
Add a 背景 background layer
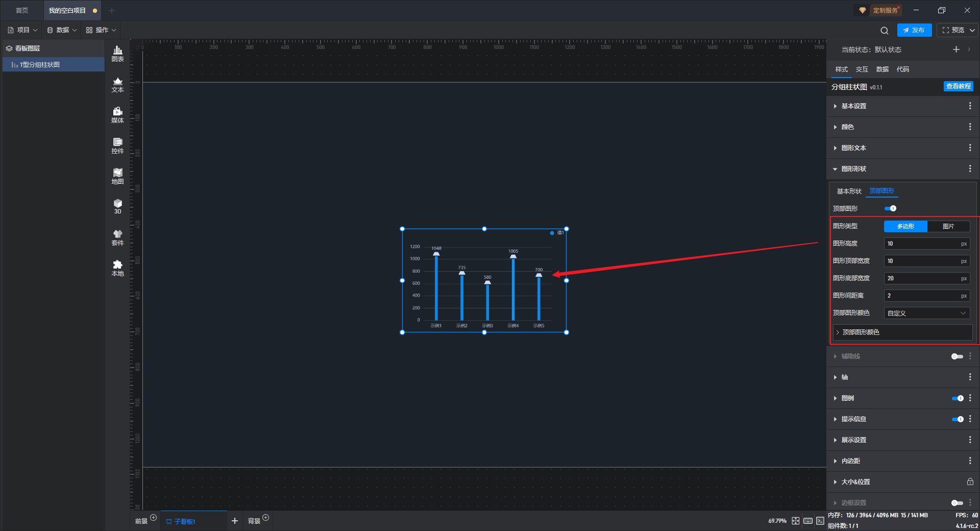[x=265, y=518]
